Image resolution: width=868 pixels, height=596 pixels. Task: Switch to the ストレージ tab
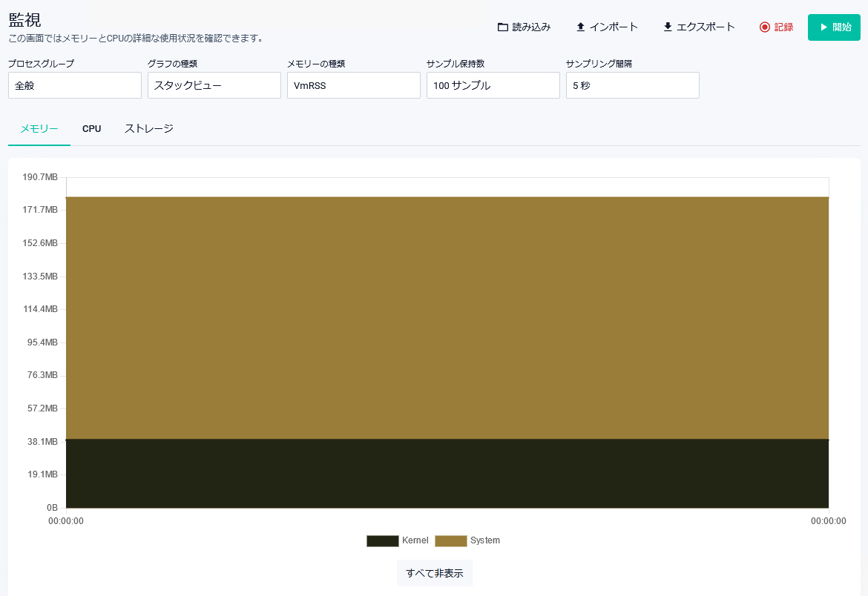point(149,129)
